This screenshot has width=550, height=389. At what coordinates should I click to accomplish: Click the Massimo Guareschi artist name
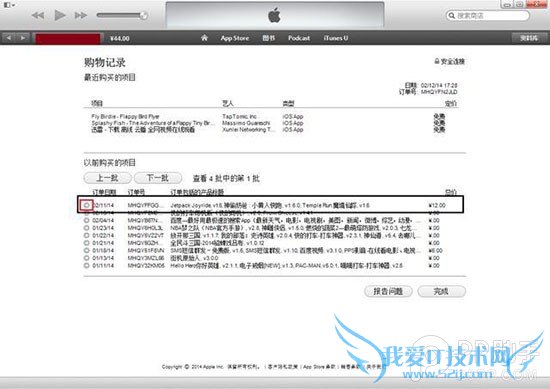point(246,123)
